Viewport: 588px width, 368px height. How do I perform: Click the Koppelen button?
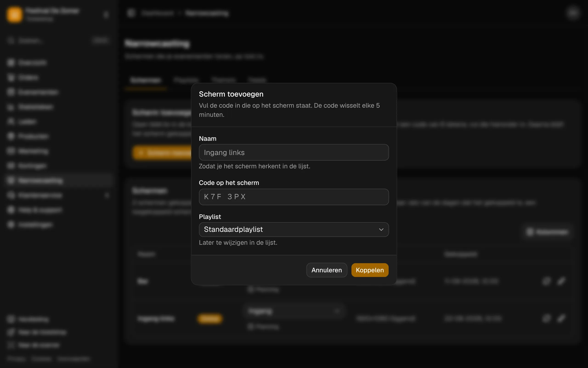pos(370,270)
